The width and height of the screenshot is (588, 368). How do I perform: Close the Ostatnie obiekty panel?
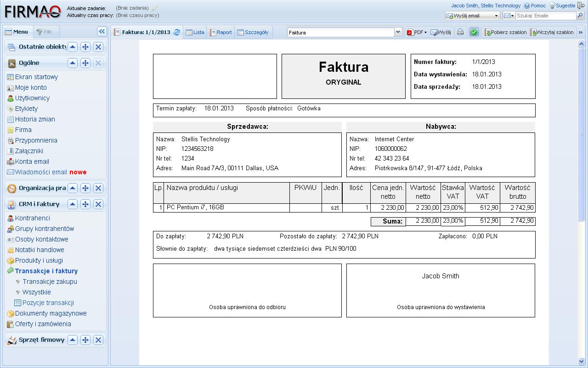click(x=98, y=47)
